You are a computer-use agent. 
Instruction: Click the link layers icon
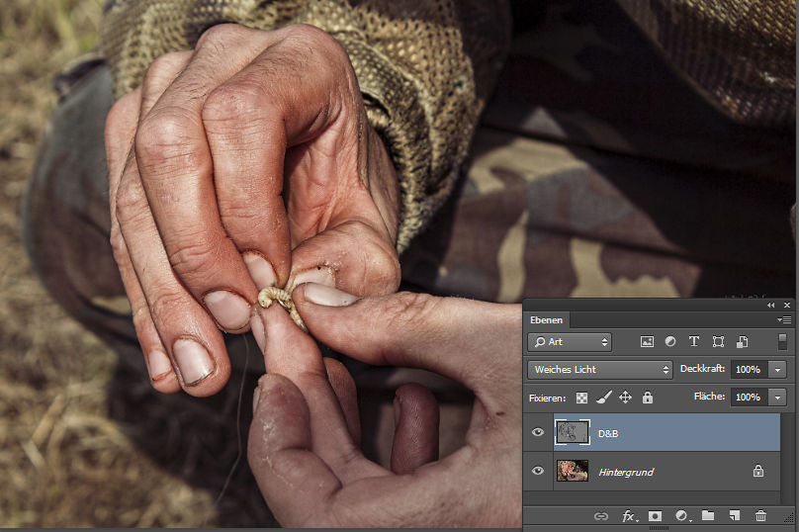[x=601, y=516]
